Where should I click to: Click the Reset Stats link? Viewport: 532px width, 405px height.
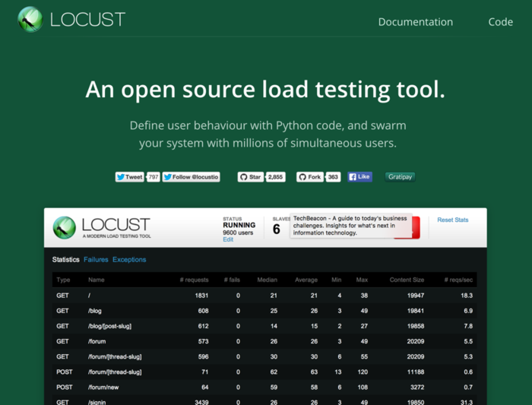(x=453, y=220)
